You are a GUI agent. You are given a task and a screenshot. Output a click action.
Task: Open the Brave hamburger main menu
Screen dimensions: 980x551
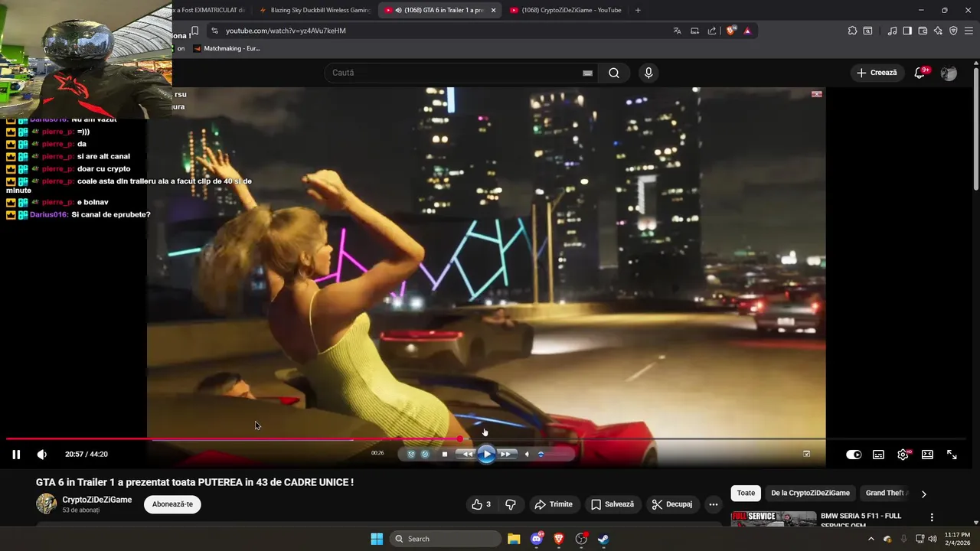pos(969,31)
